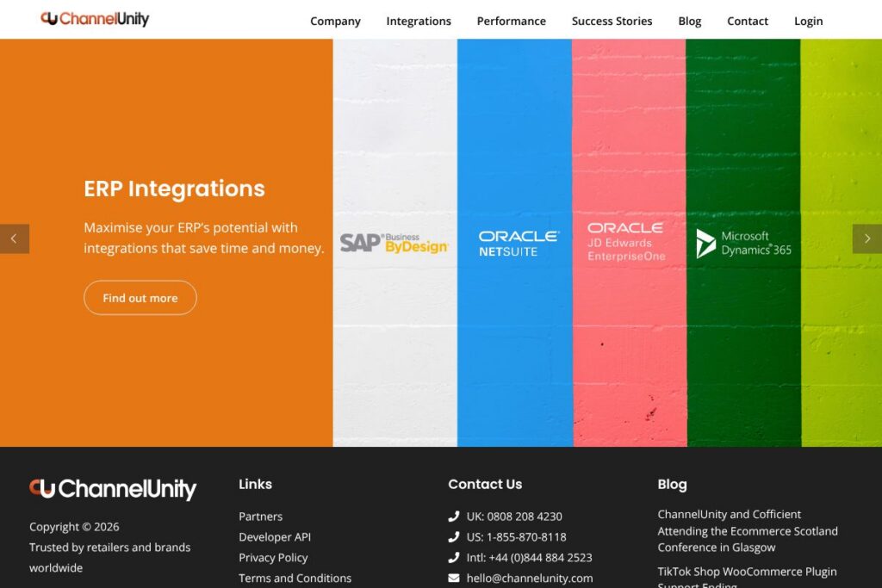Image resolution: width=882 pixels, height=588 pixels.
Task: Click the hello@channelunity.com email link
Action: tap(529, 579)
